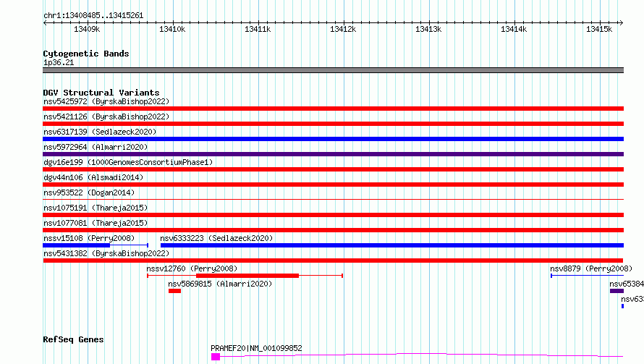644x364 pixels.
Task: Open the nsv5431382 (ByrskaBishop2022) label
Action: (106, 253)
